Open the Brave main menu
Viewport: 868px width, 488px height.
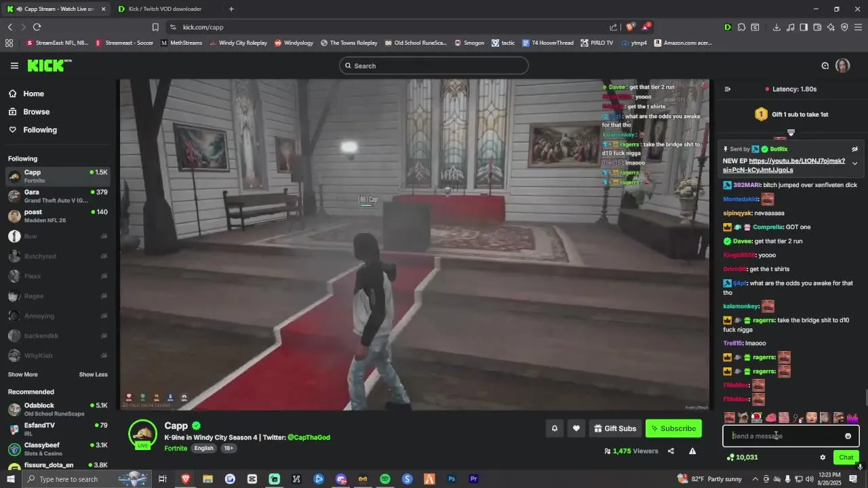[858, 27]
